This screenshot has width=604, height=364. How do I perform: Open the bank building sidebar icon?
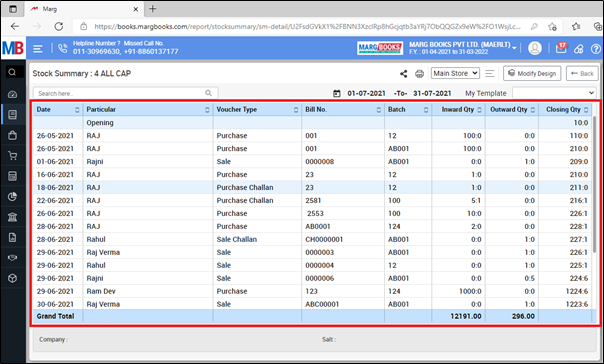[x=12, y=217]
